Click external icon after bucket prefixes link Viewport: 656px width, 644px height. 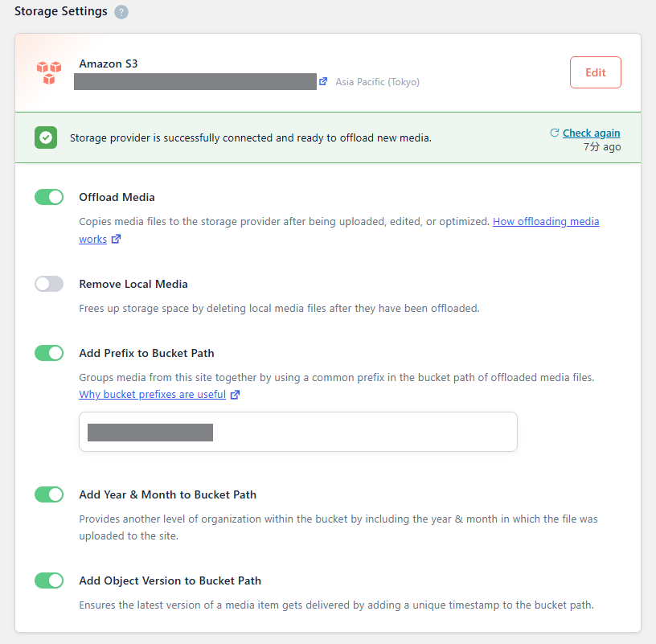click(x=235, y=395)
